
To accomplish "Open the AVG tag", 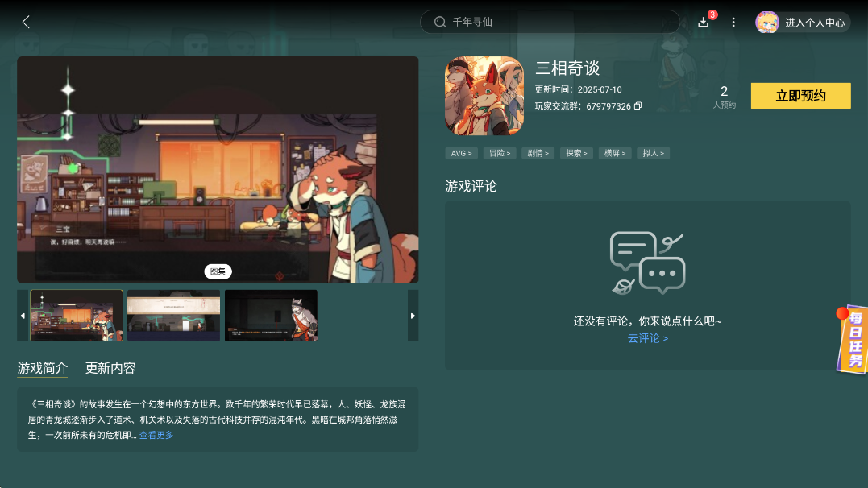I will coord(461,153).
